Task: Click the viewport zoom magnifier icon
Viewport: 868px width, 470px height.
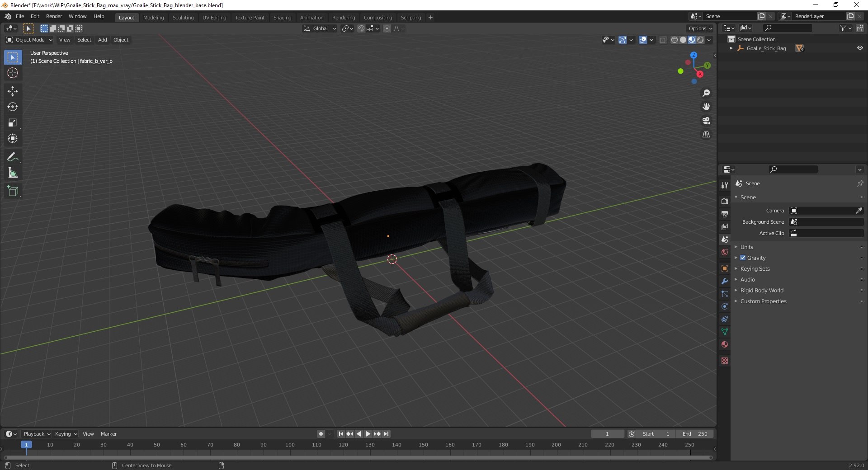Action: (706, 93)
